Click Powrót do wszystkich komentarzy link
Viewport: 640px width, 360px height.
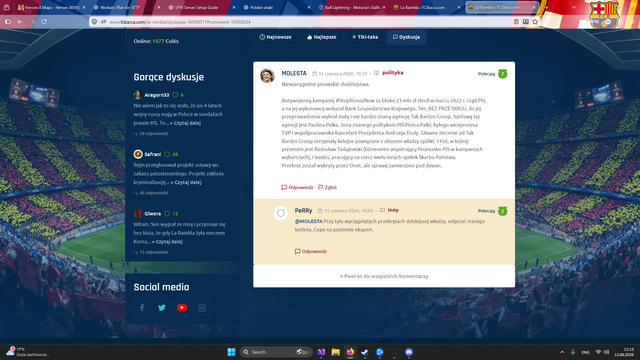384,276
